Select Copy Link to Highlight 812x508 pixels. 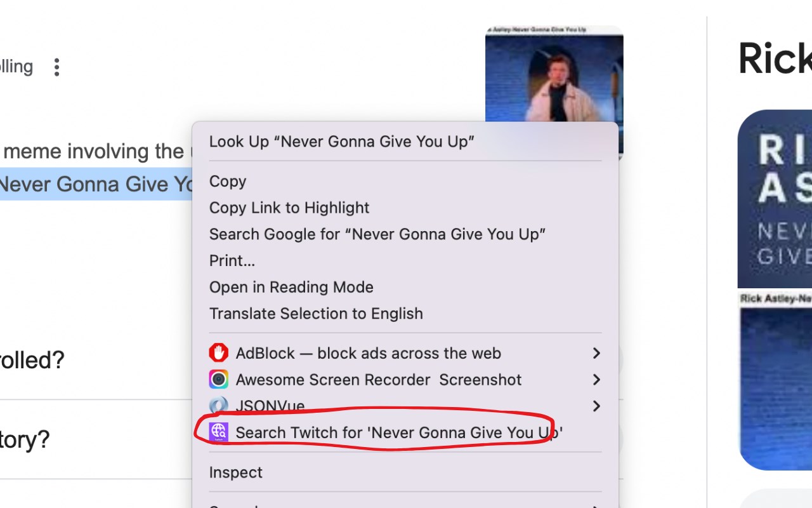[x=289, y=208]
